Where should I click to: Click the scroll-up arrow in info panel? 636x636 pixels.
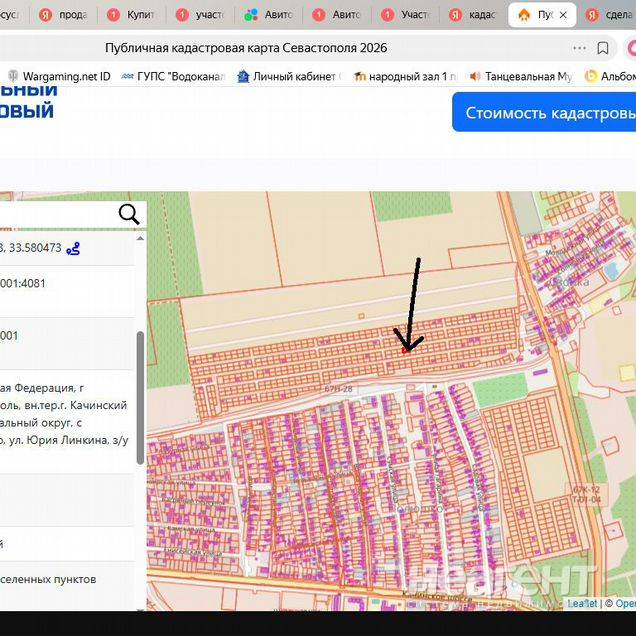click(x=140, y=236)
